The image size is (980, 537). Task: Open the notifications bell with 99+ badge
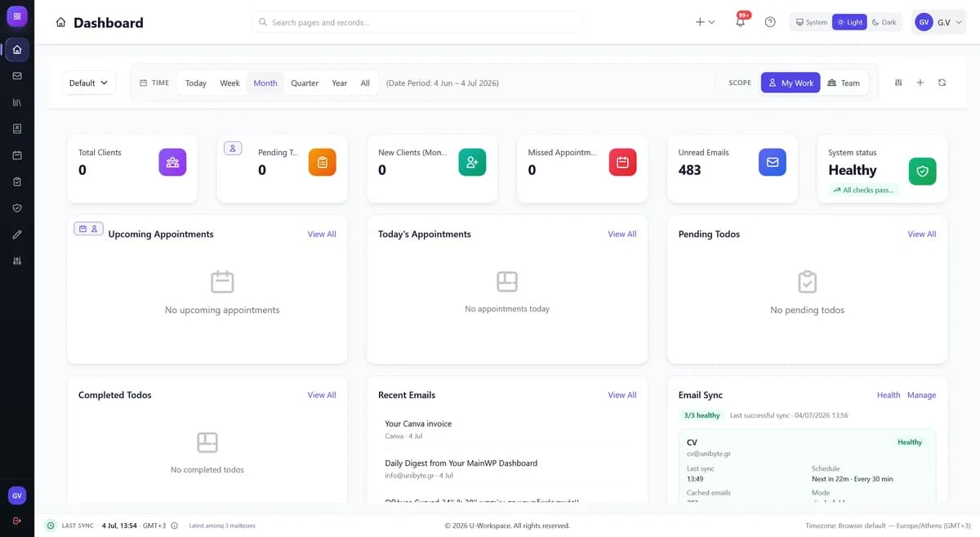741,22
